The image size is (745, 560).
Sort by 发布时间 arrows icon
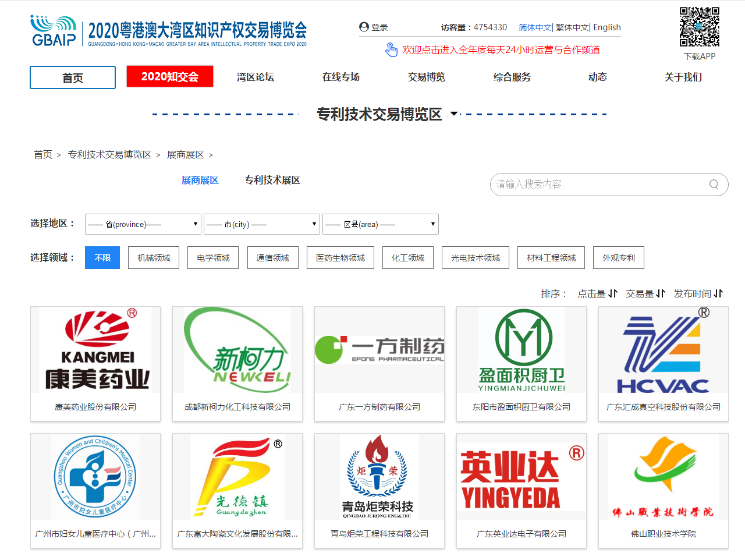[718, 294]
